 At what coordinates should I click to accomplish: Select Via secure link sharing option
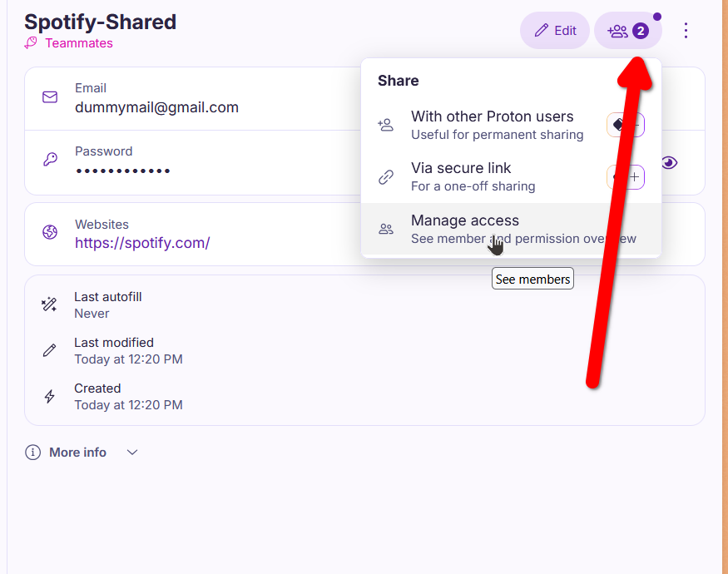click(511, 176)
